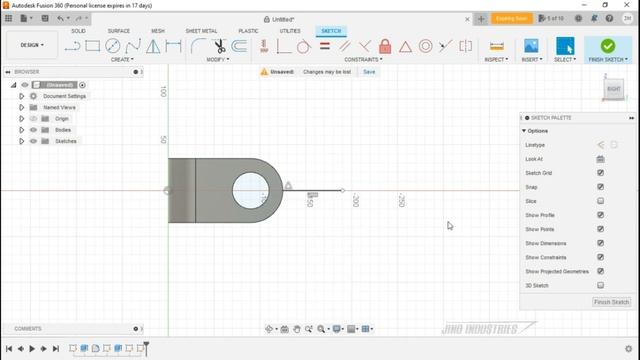Apply Tangent constraint
640x360 pixels.
(303, 47)
